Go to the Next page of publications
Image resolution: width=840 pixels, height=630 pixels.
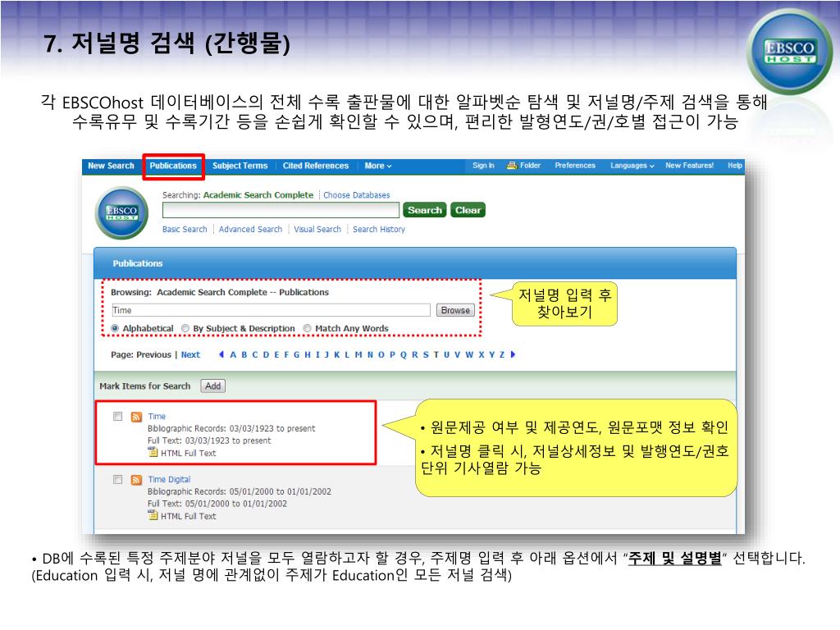(x=190, y=354)
